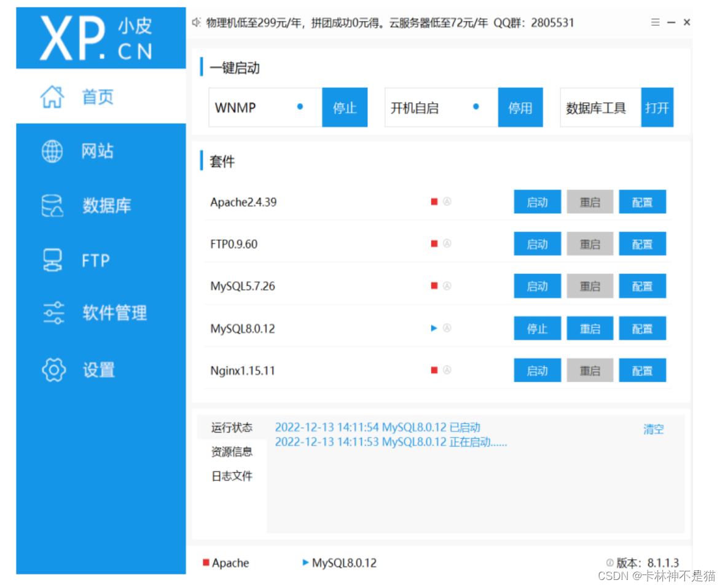Toggle auto-start icon for Nginx1.15.11
Screen dimensions: 725x588
tap(447, 370)
